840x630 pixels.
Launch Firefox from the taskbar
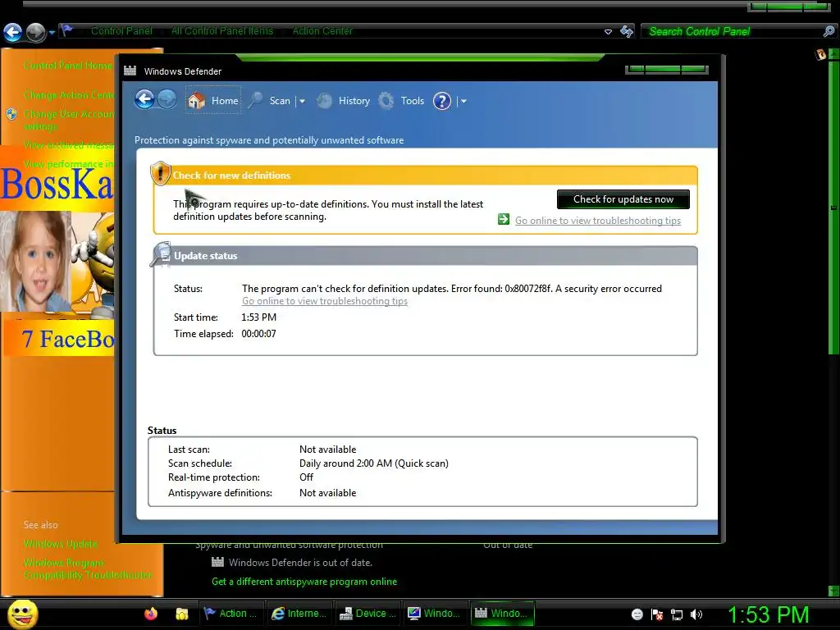pos(151,614)
